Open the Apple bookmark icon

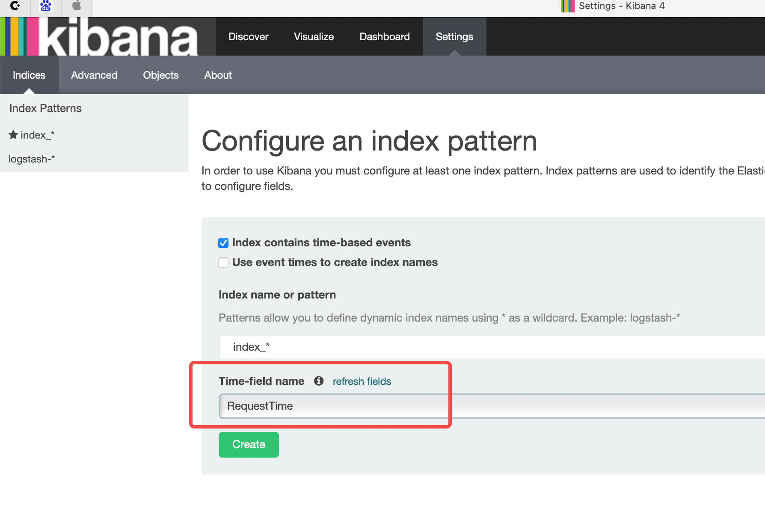77,6
